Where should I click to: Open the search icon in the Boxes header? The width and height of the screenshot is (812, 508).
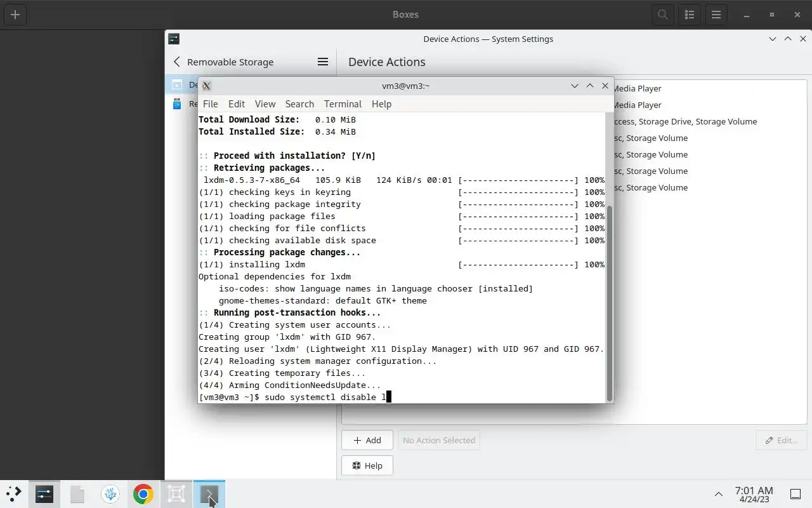pyautogui.click(x=663, y=15)
